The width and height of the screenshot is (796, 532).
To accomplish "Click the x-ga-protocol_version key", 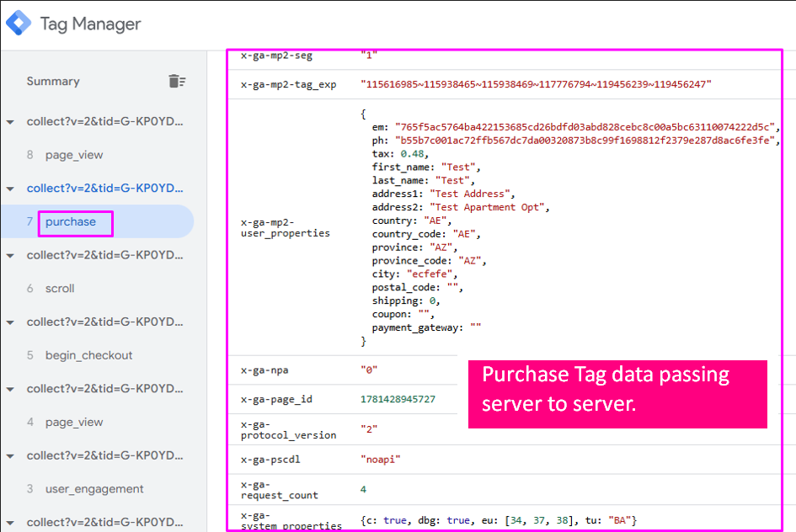I will click(288, 429).
